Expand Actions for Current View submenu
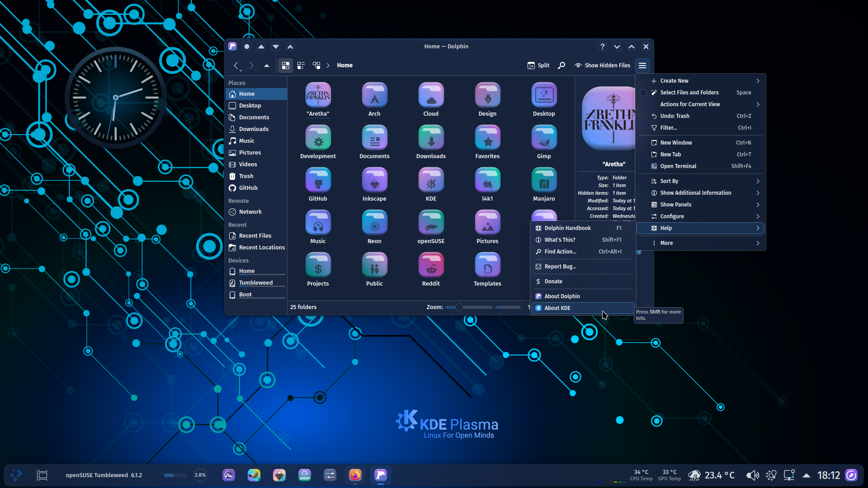Screen dimensions: 868x488 click(701, 104)
